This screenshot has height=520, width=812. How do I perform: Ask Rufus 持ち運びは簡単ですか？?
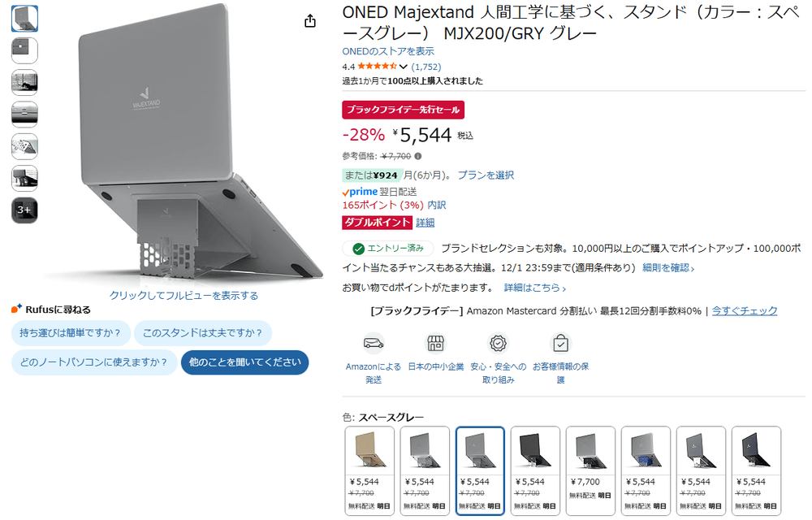click(x=71, y=333)
